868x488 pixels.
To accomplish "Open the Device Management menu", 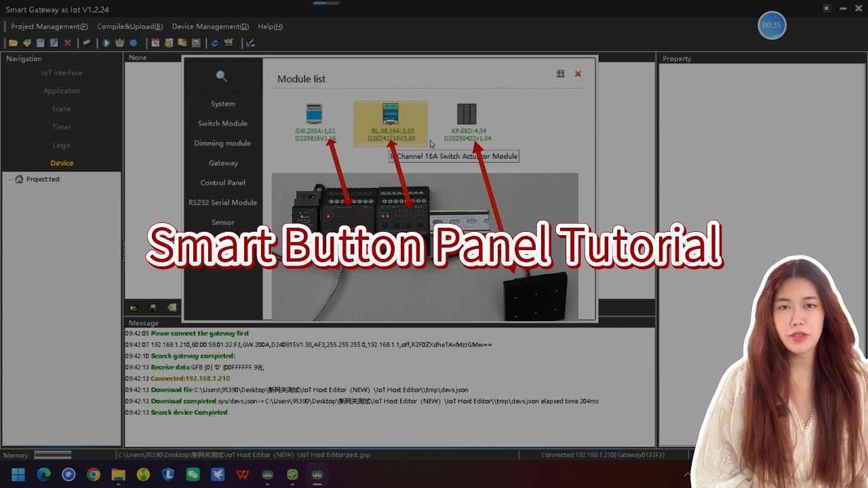I will click(210, 26).
